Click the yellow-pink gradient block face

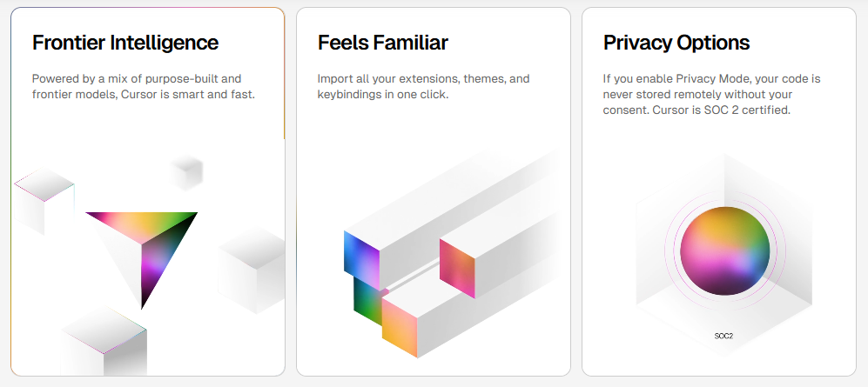[x=399, y=329]
